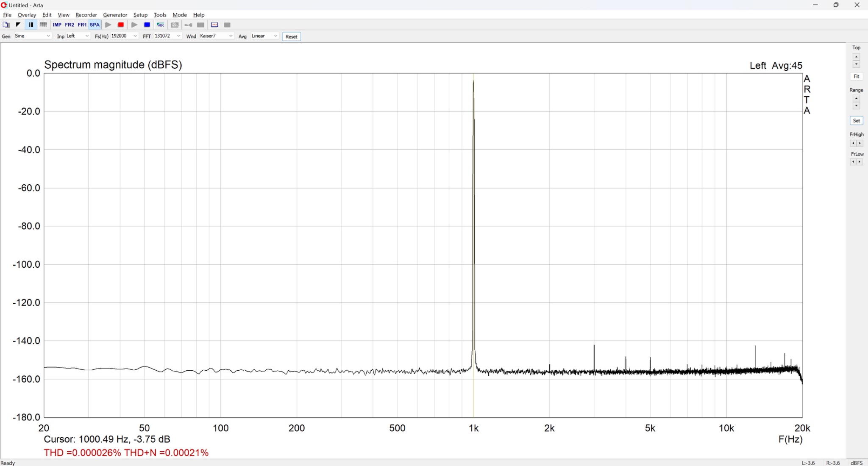Click the THD readout text
Viewport: 868px width, 466px height.
click(126, 453)
